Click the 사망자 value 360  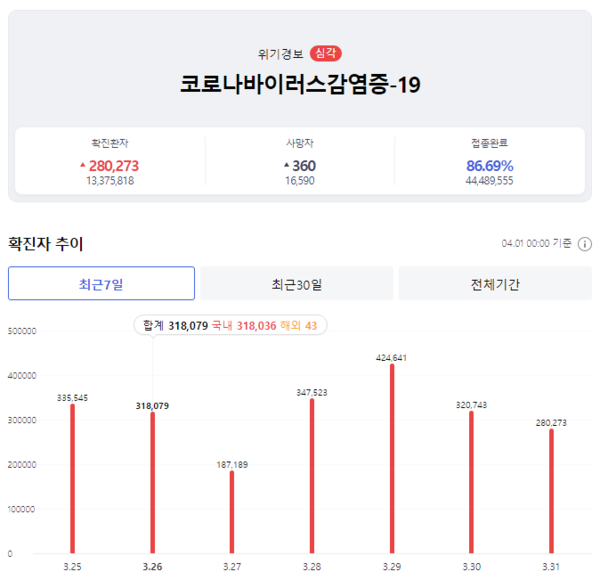coord(304,166)
